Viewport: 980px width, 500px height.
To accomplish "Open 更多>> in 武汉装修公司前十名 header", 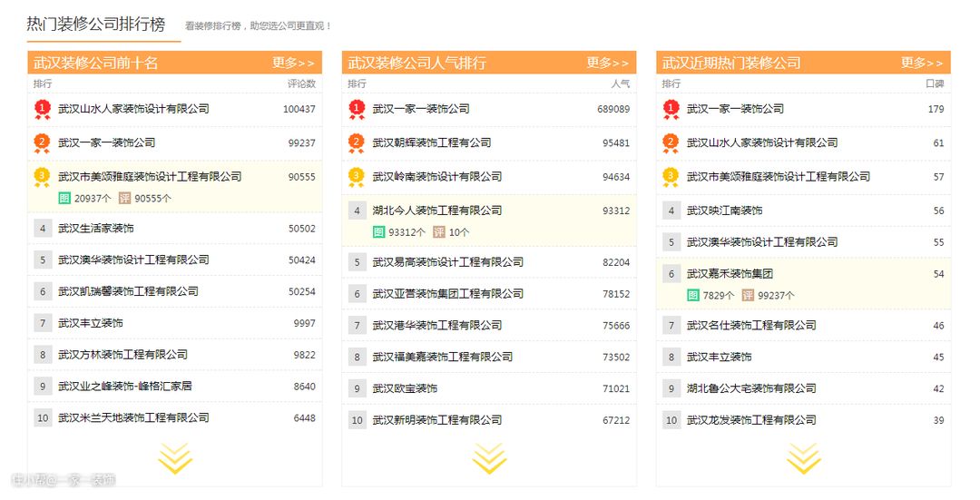I will click(x=293, y=63).
